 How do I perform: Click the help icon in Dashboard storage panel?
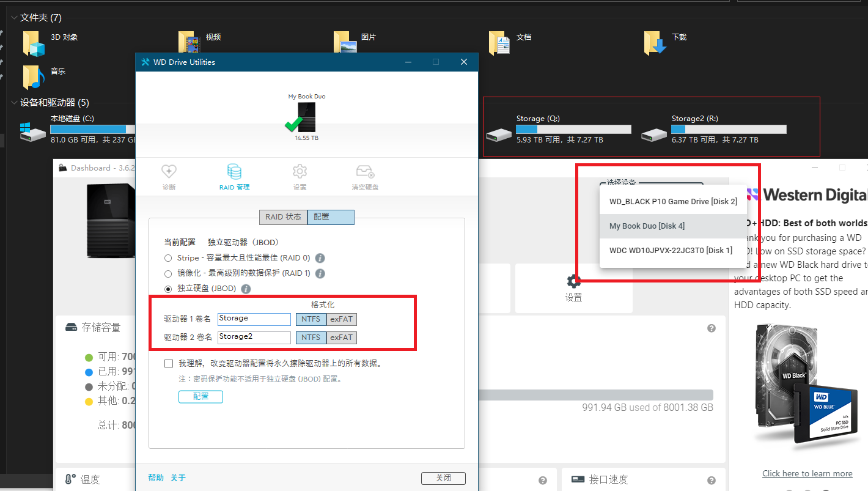pyautogui.click(x=712, y=328)
